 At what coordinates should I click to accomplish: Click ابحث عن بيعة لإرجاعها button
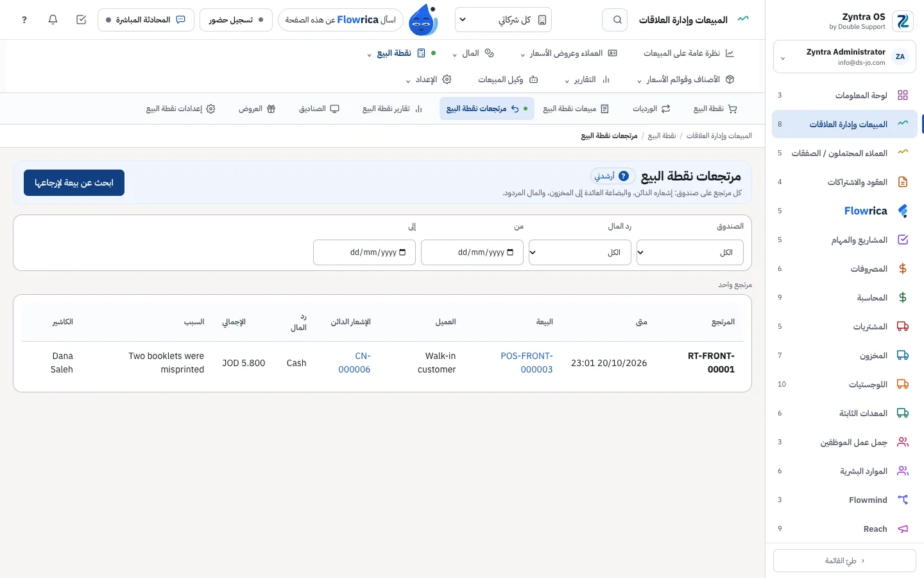74,183
